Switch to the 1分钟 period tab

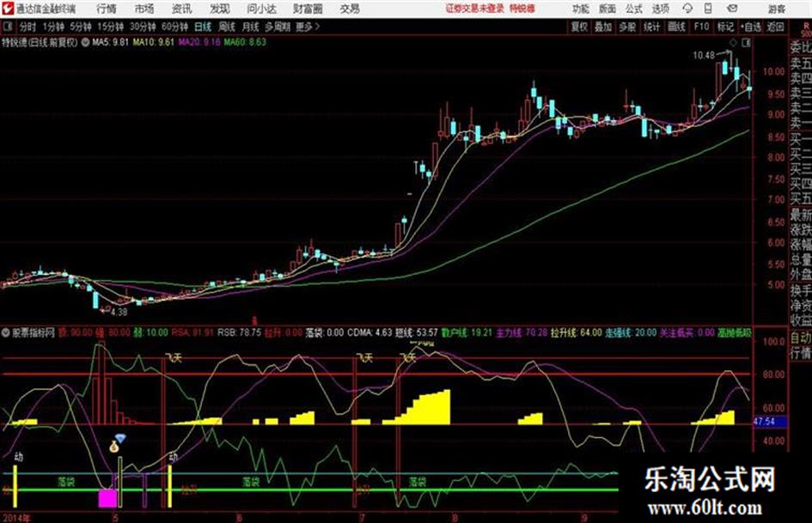point(52,27)
